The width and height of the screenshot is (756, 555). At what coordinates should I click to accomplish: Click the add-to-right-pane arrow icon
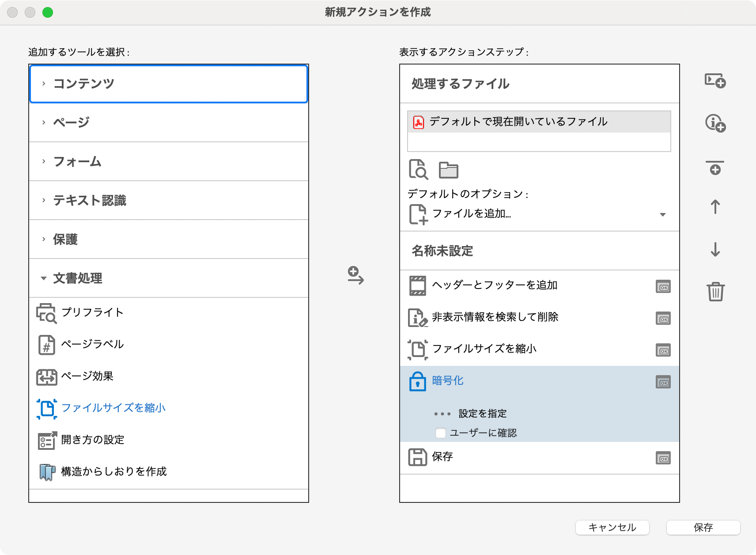(x=355, y=275)
